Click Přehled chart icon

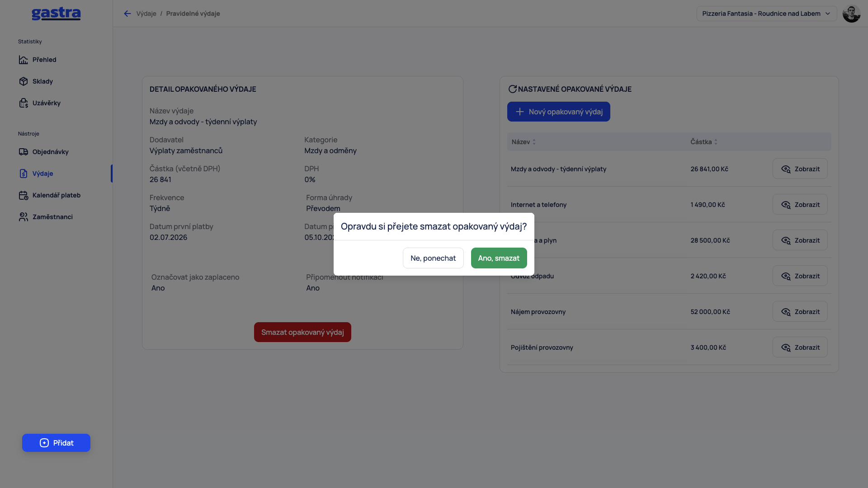(24, 60)
